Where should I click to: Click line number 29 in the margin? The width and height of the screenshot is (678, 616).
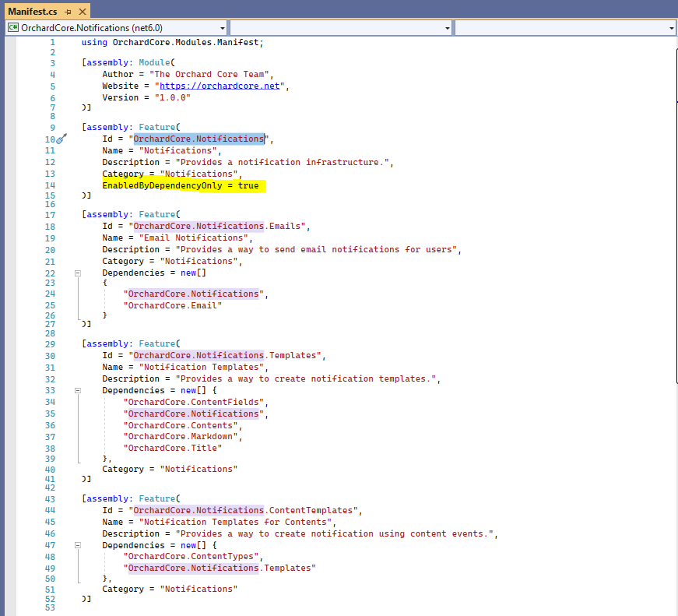pos(50,344)
